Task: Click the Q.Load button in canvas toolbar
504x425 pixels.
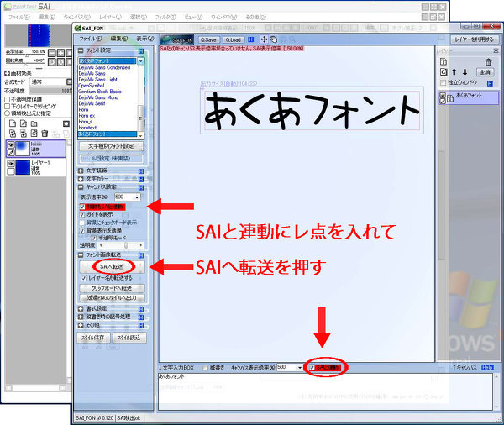Action: coord(234,39)
